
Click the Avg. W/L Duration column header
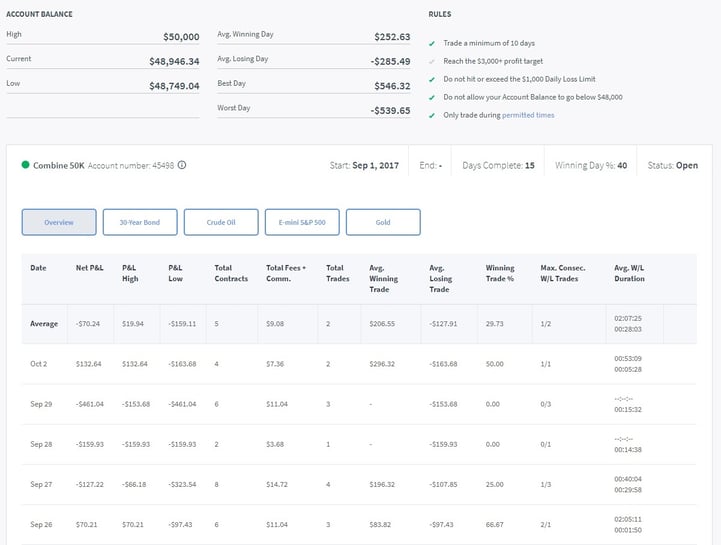coord(632,273)
